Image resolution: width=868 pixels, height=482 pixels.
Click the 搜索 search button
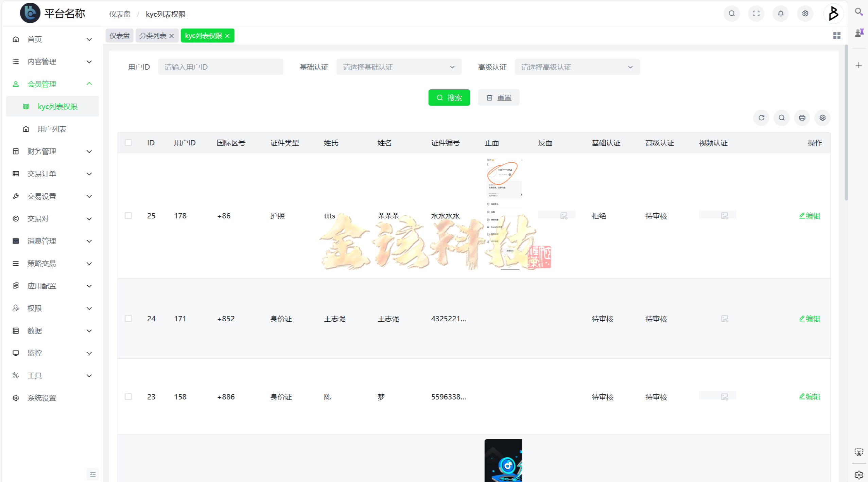point(449,97)
